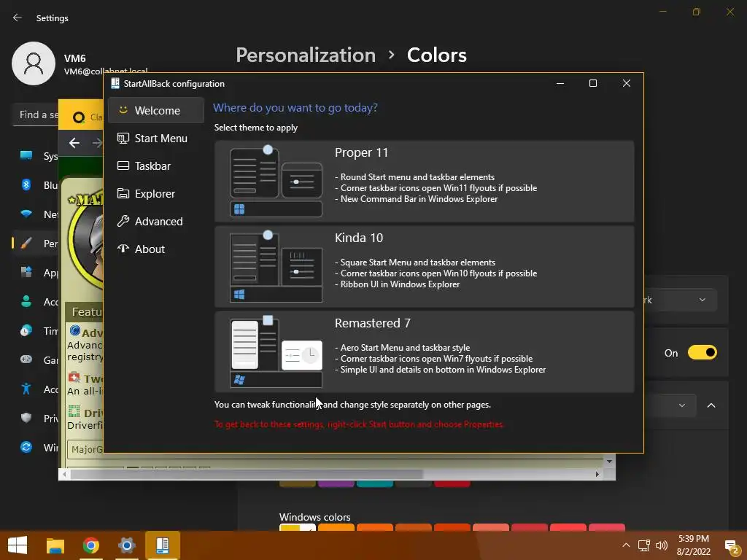Viewport: 747px width, 560px height.
Task: Click the Find a setting search box
Action: 36,114
